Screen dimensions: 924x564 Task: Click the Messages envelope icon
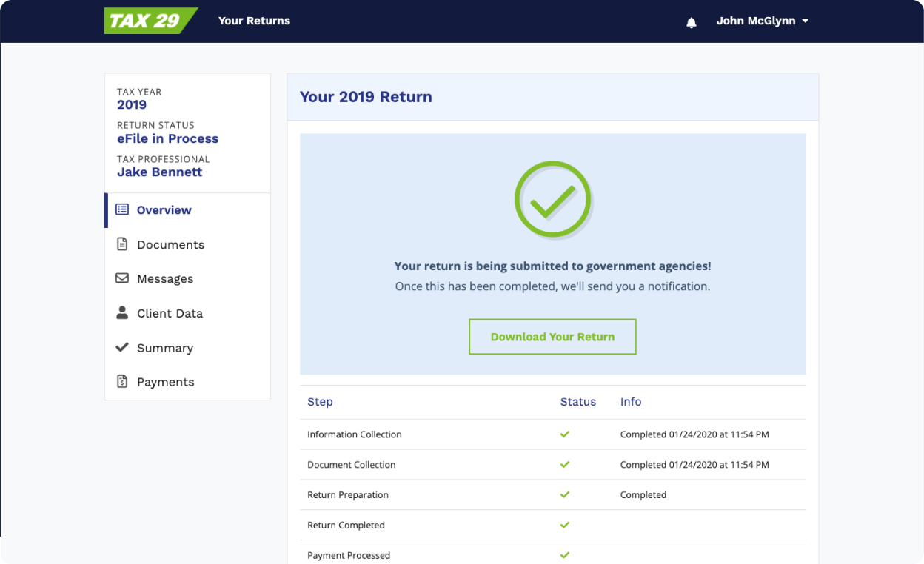122,278
